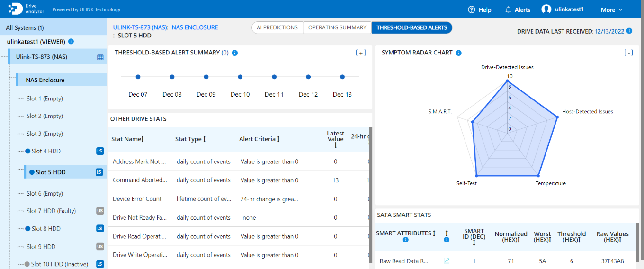Screen dimensions: 644x269
Task: Click the grid icon beside Ulink-TS-873 (NAS)
Action: (x=100, y=57)
